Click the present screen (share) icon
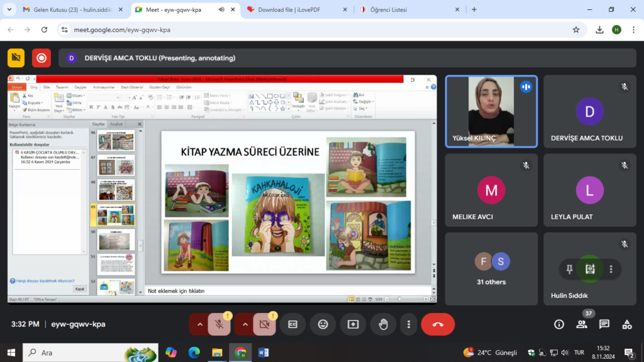Viewport: 644px width, 362px height. click(353, 324)
